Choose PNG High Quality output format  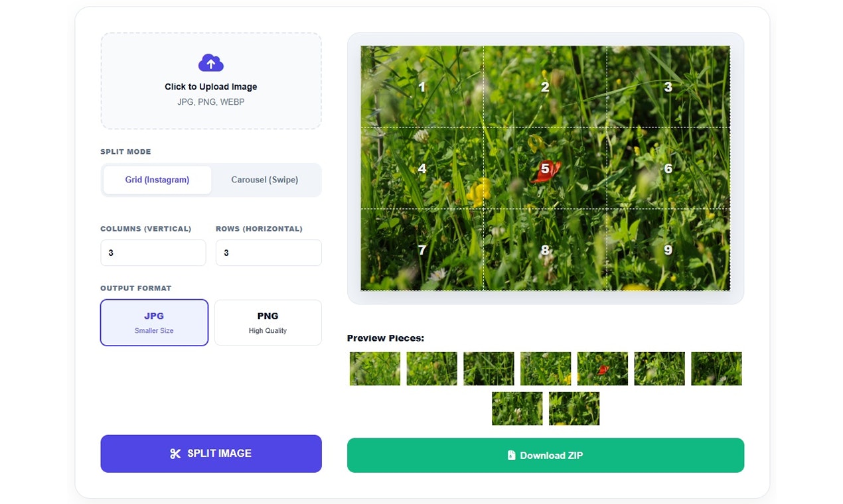coord(268,322)
